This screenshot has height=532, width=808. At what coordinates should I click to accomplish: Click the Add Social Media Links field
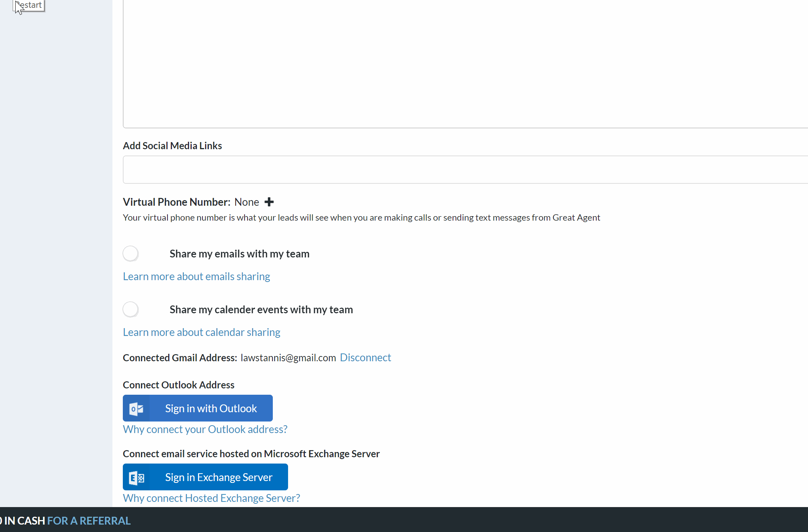pyautogui.click(x=465, y=170)
